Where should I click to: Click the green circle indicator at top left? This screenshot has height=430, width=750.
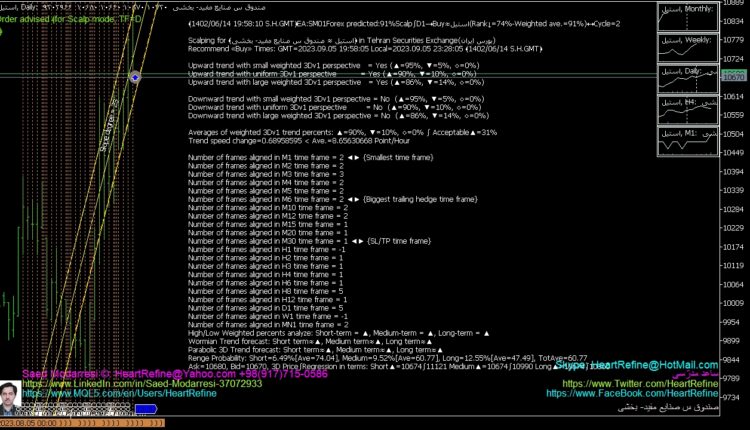pos(4,31)
